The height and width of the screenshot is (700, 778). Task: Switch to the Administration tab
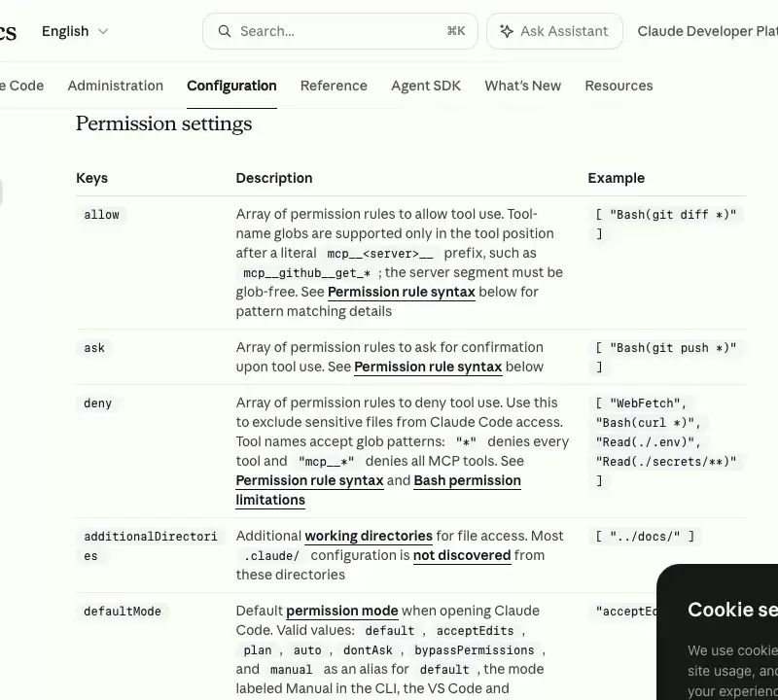(115, 86)
